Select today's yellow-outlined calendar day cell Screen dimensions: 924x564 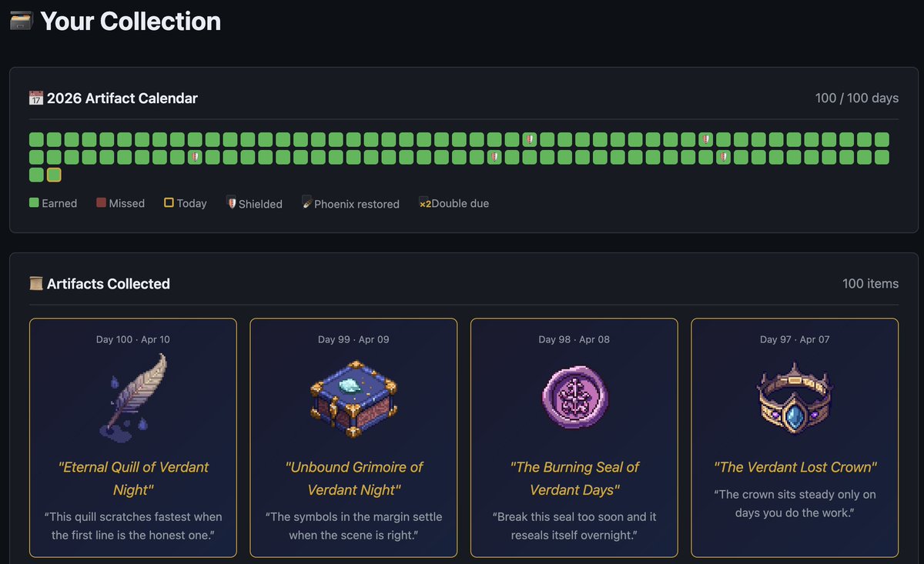click(x=54, y=175)
